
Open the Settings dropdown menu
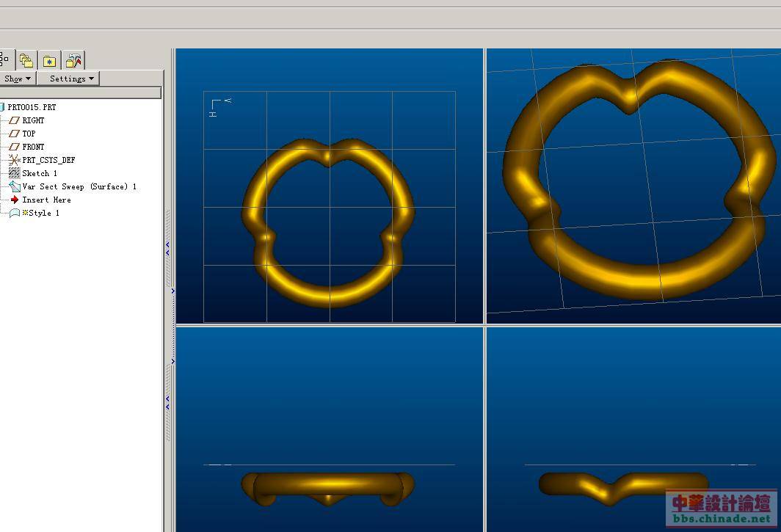pyautogui.click(x=68, y=79)
